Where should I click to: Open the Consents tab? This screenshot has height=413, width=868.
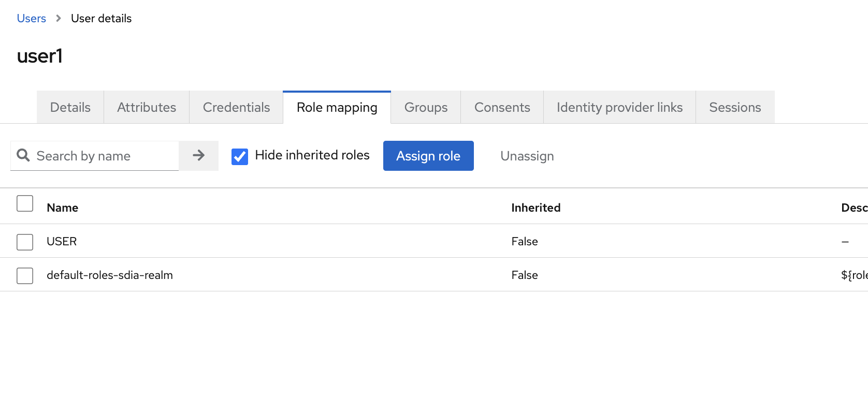[x=502, y=107]
